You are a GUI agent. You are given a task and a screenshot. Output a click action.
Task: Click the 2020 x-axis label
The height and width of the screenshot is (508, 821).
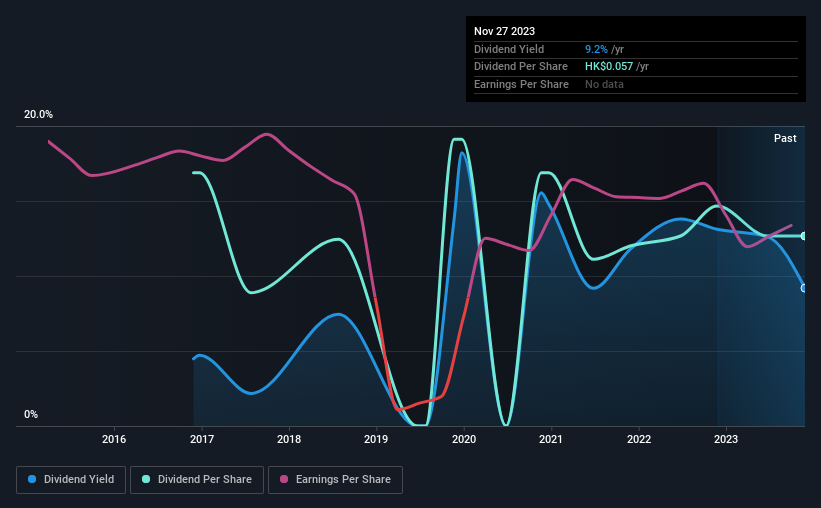pos(464,439)
